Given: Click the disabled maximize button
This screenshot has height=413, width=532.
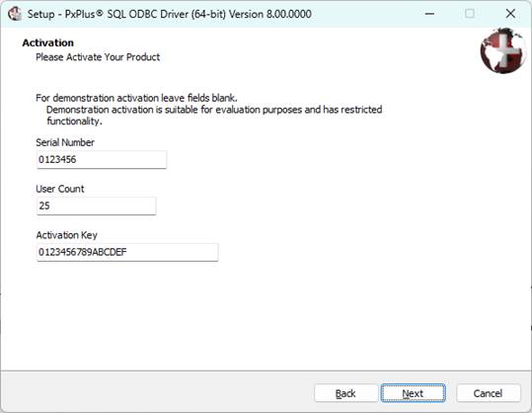Looking at the screenshot, I should pos(470,14).
